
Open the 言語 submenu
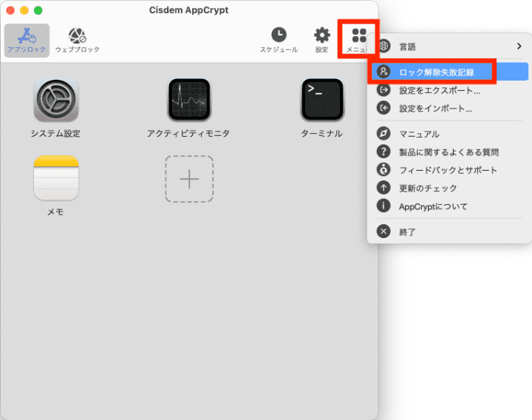[x=449, y=46]
